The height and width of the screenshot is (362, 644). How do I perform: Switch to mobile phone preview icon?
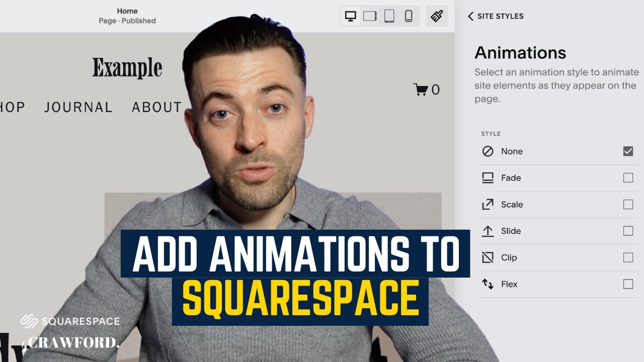coord(409,16)
